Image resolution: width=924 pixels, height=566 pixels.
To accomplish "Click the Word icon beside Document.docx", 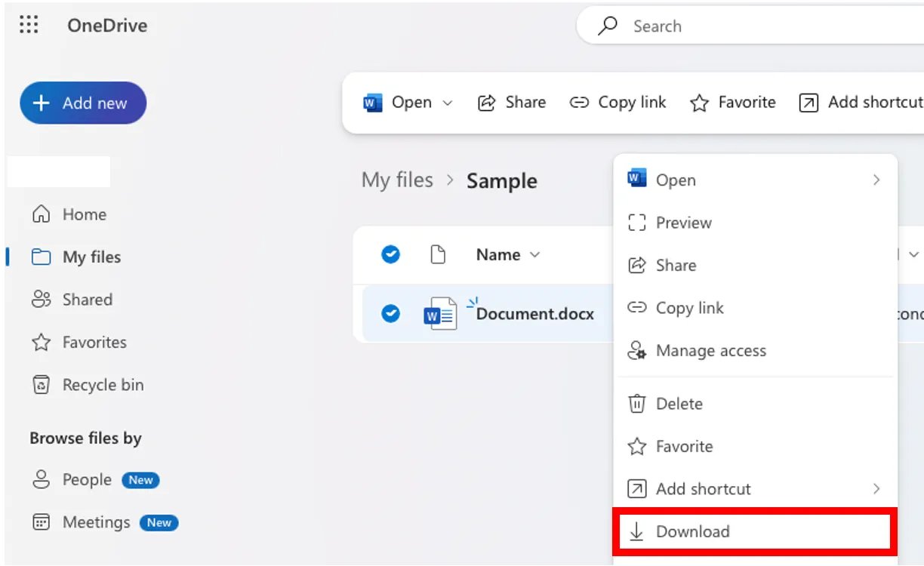I will (x=439, y=314).
